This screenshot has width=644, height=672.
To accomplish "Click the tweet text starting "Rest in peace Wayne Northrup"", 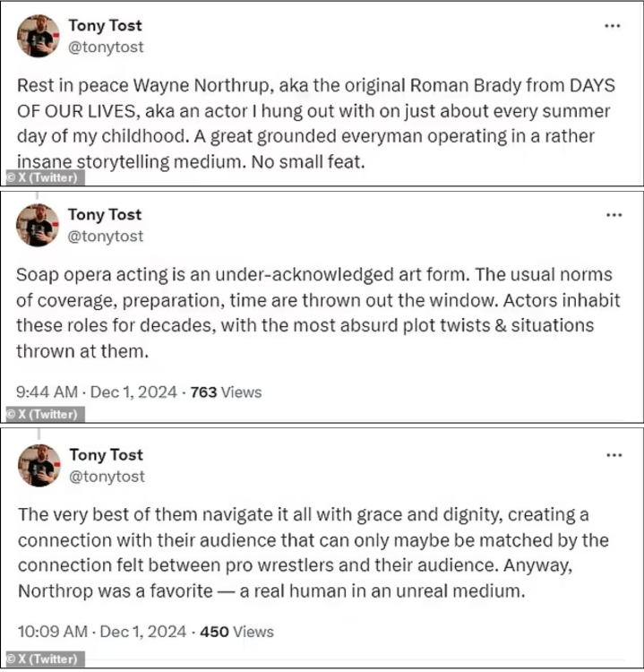I will 313,125.
